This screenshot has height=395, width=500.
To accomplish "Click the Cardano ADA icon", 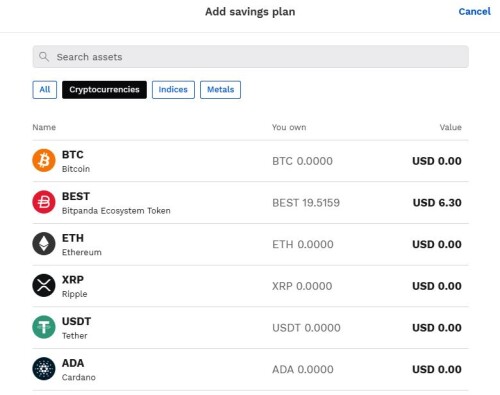I will point(44,369).
